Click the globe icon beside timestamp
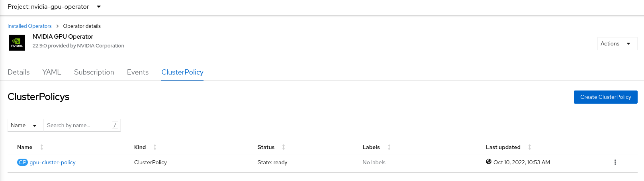644x181 pixels. (489, 162)
